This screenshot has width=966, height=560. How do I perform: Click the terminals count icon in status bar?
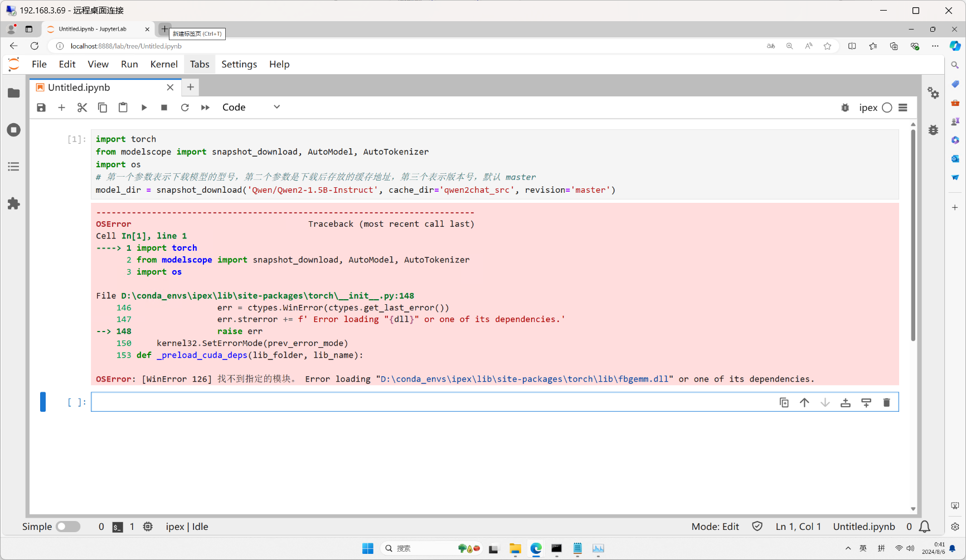118,527
